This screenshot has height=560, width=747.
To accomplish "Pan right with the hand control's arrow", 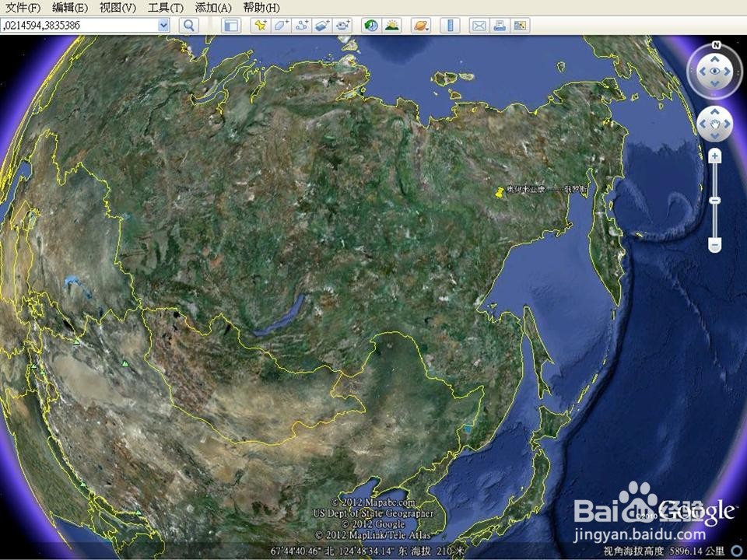I will [728, 124].
